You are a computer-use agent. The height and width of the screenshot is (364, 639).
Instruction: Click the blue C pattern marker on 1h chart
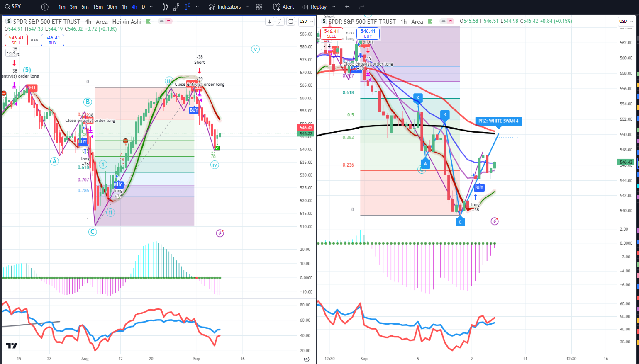pyautogui.click(x=460, y=222)
